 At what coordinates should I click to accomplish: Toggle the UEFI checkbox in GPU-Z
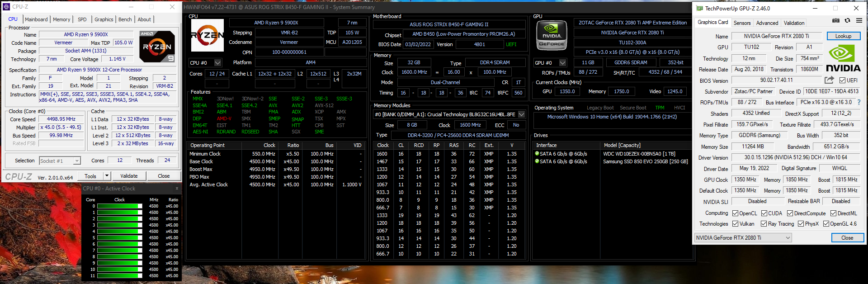click(842, 80)
